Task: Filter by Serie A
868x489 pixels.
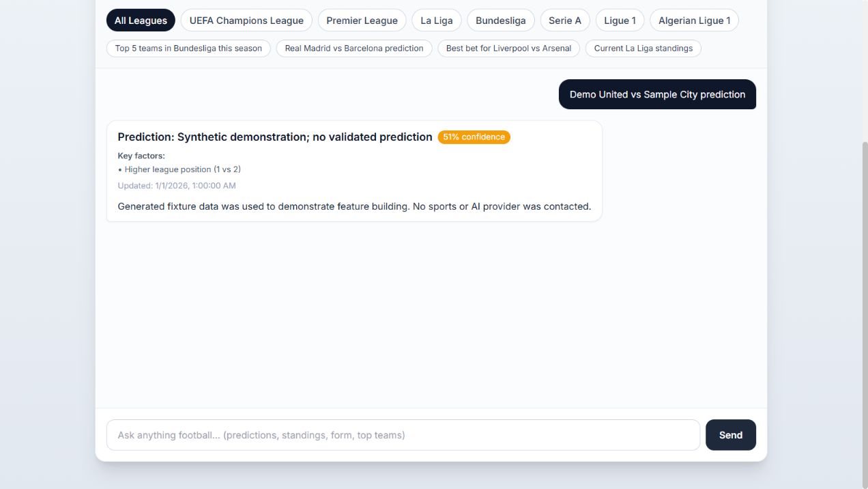Action: pos(565,20)
